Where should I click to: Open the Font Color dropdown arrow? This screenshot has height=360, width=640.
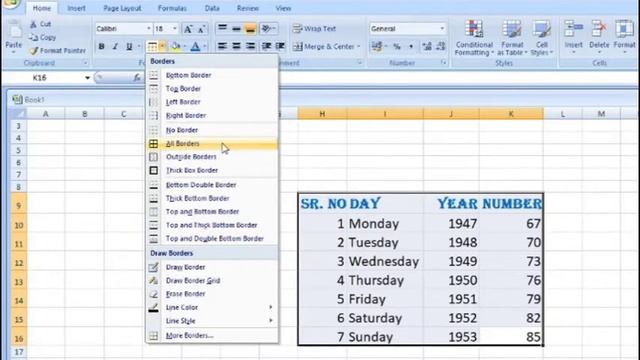click(205, 47)
